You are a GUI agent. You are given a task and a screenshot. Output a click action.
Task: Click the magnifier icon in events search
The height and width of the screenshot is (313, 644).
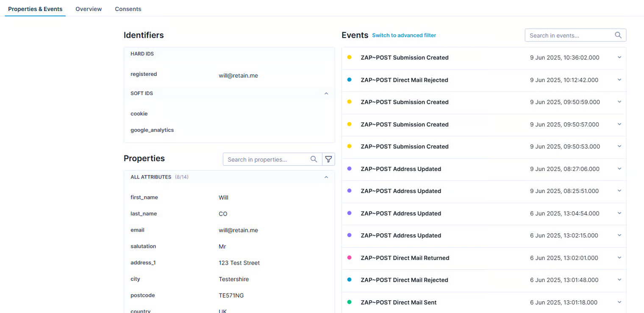(x=618, y=35)
